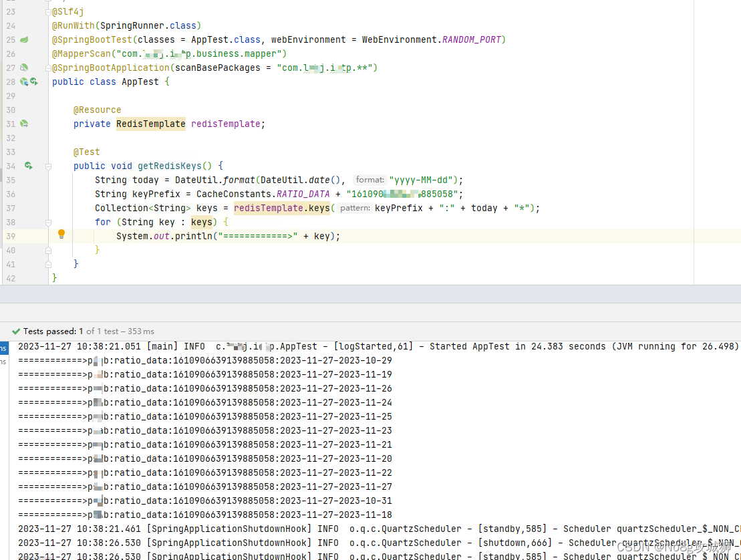Click the Spring leaf gutter icon on line 25
Viewport: 741px width, 560px height.
pos(24,39)
